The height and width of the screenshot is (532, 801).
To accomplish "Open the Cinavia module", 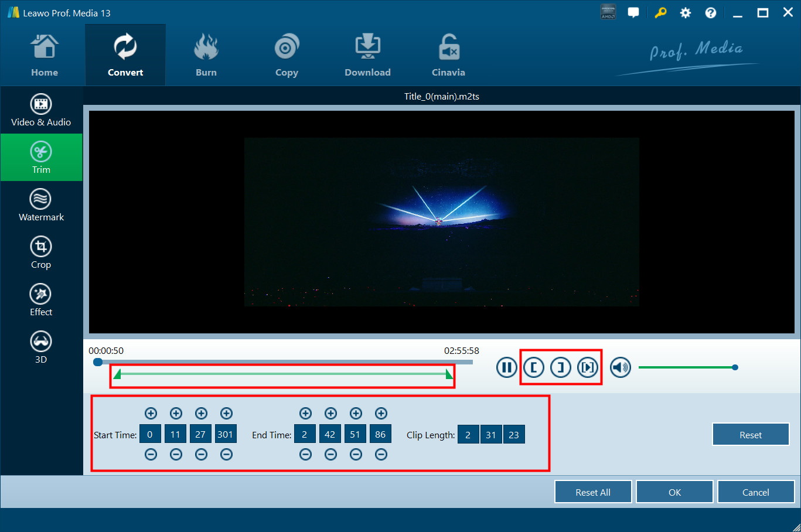I will pos(448,56).
